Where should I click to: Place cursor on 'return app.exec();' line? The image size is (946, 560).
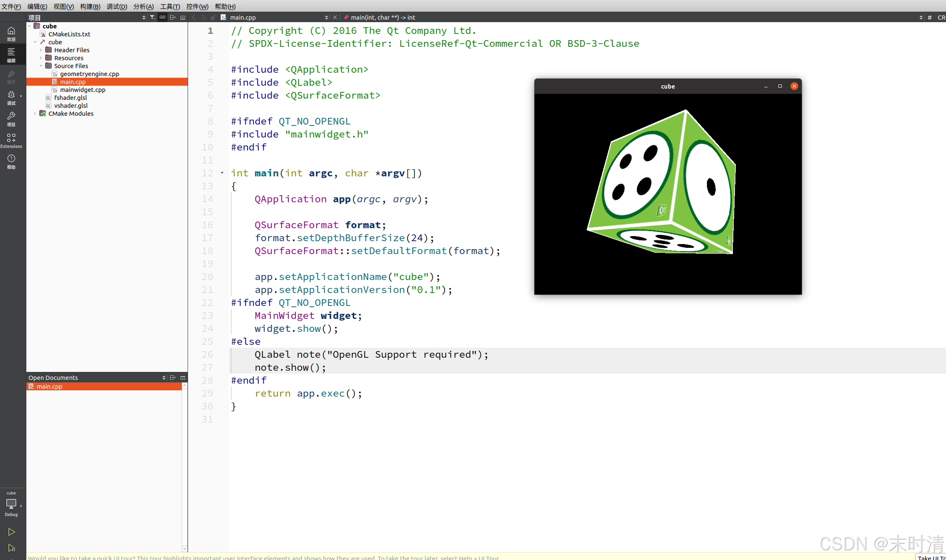click(308, 393)
